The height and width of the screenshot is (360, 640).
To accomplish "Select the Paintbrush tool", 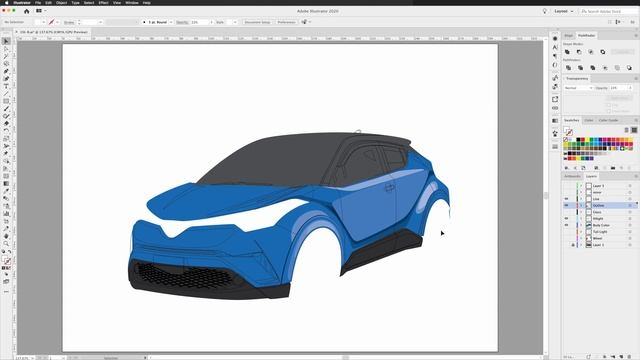I will pos(6,109).
